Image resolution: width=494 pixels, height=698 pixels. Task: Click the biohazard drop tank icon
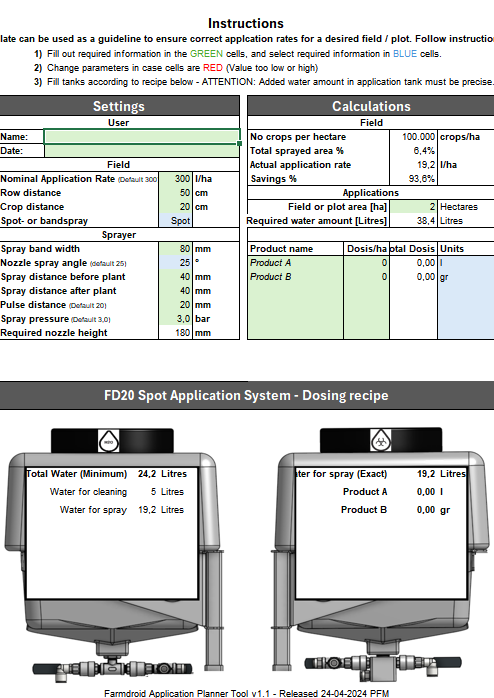381,441
